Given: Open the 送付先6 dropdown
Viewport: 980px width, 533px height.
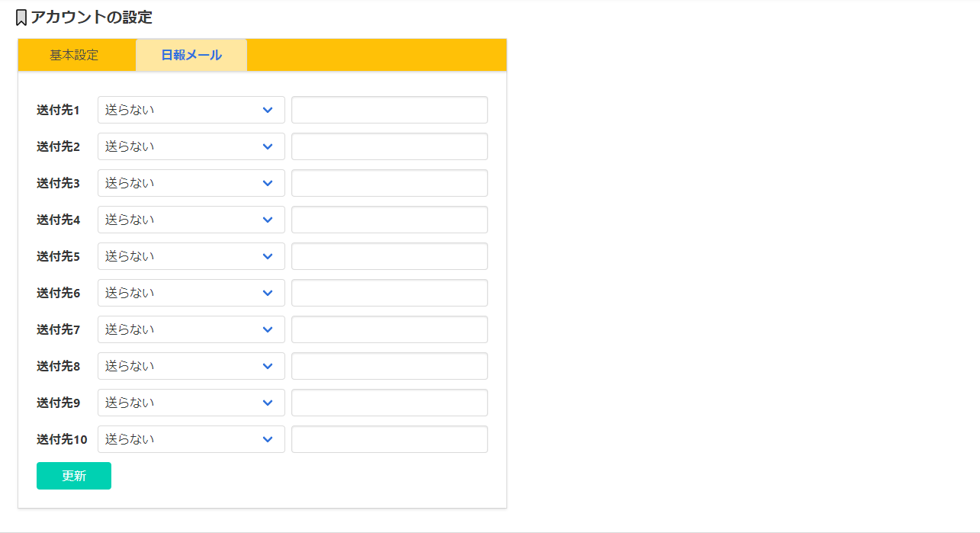Looking at the screenshot, I should coord(191,293).
